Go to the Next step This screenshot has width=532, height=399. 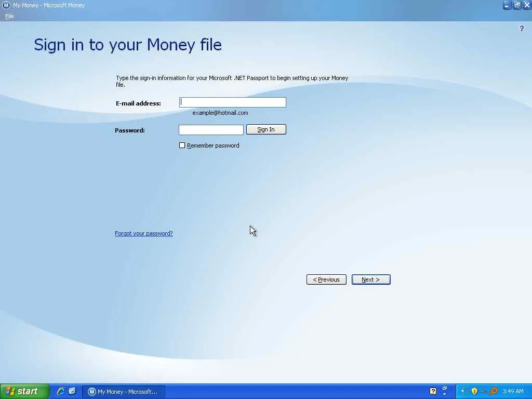[x=371, y=280]
